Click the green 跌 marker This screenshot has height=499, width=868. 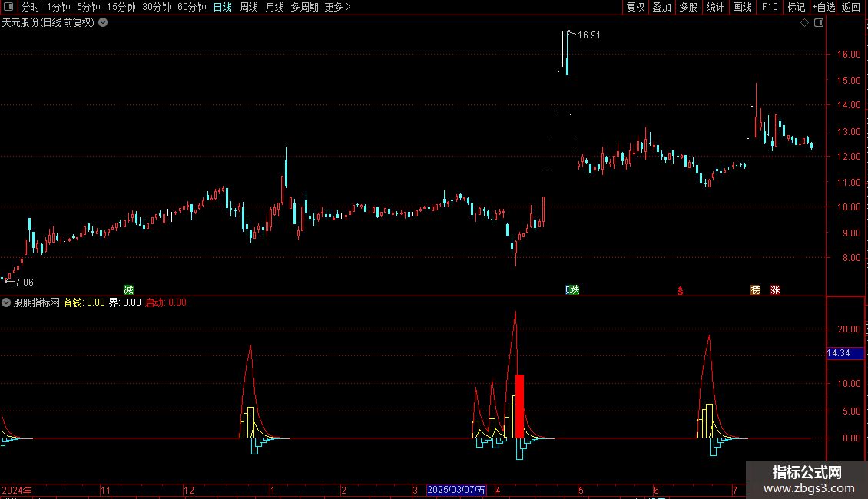click(x=575, y=290)
